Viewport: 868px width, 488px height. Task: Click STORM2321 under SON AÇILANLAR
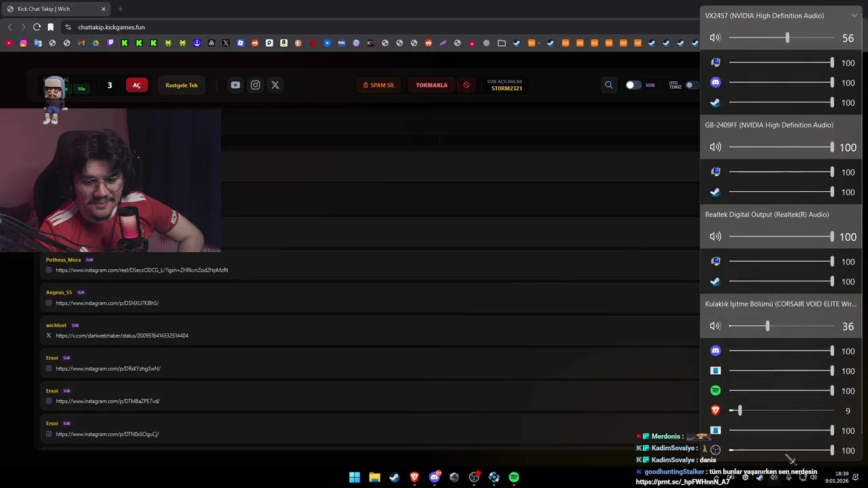pyautogui.click(x=507, y=88)
